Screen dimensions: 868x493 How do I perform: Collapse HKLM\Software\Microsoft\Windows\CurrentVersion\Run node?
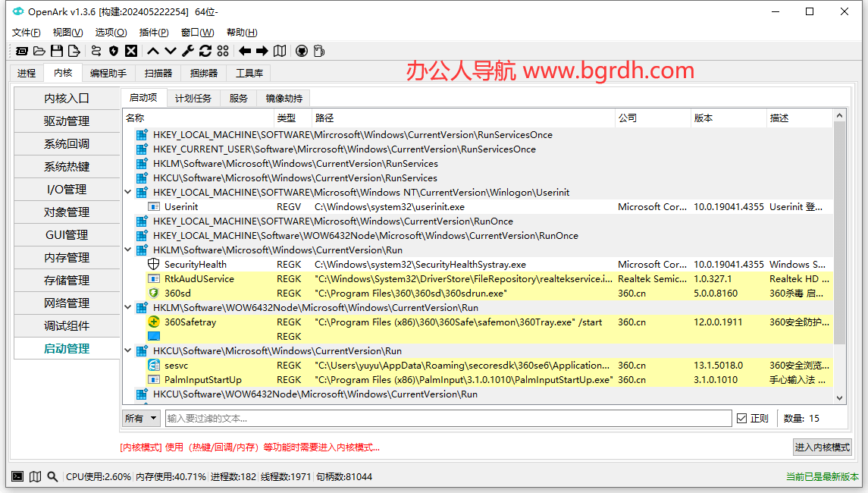(x=128, y=250)
